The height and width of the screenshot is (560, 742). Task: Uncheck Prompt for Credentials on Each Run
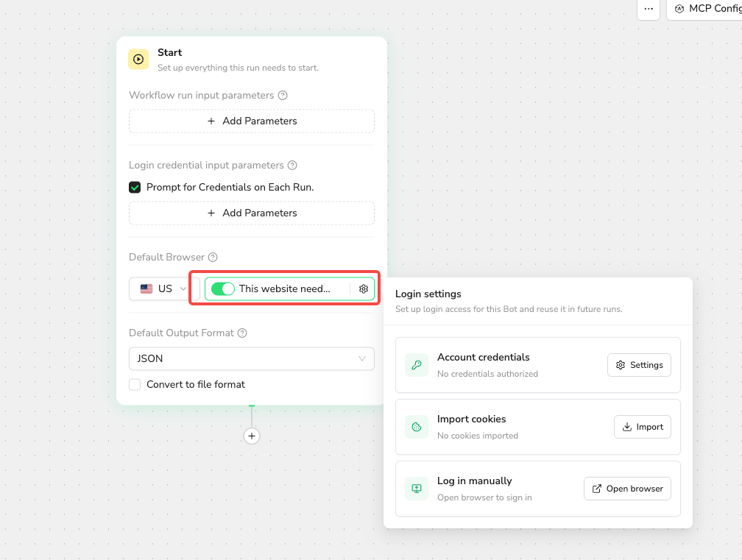coord(135,188)
